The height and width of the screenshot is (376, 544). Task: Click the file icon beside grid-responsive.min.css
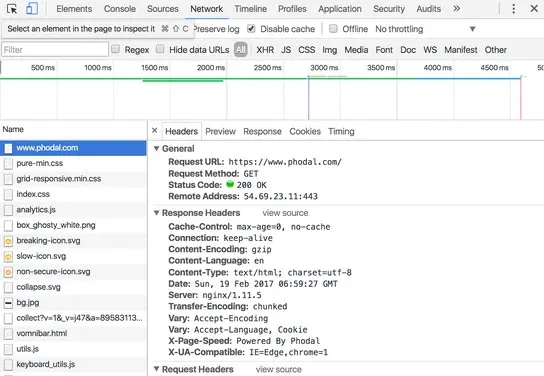pyautogui.click(x=8, y=179)
